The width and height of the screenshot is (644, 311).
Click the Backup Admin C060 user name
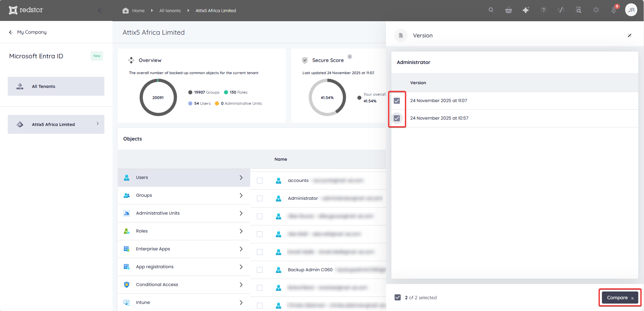(x=310, y=270)
